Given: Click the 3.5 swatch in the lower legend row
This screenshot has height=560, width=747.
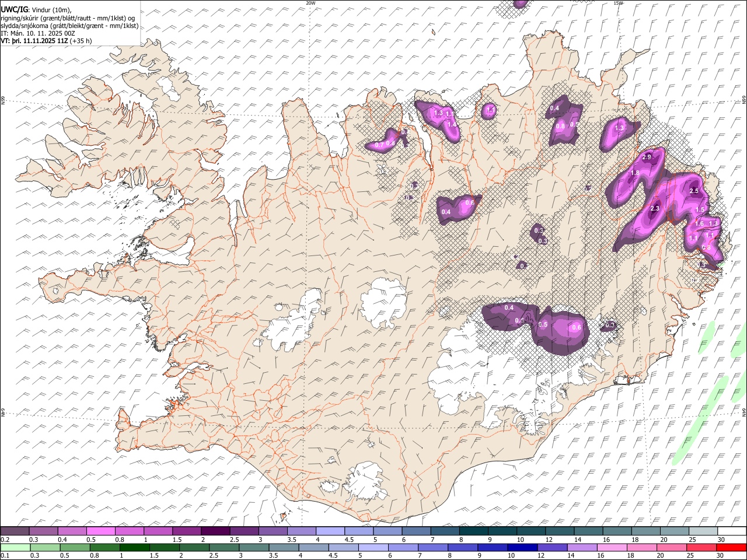Looking at the screenshot, I should pos(284,547).
